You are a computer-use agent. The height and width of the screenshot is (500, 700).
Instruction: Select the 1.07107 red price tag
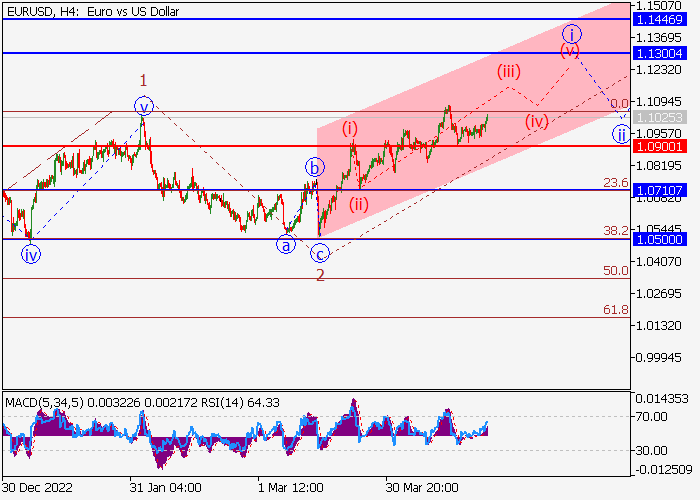point(664,190)
